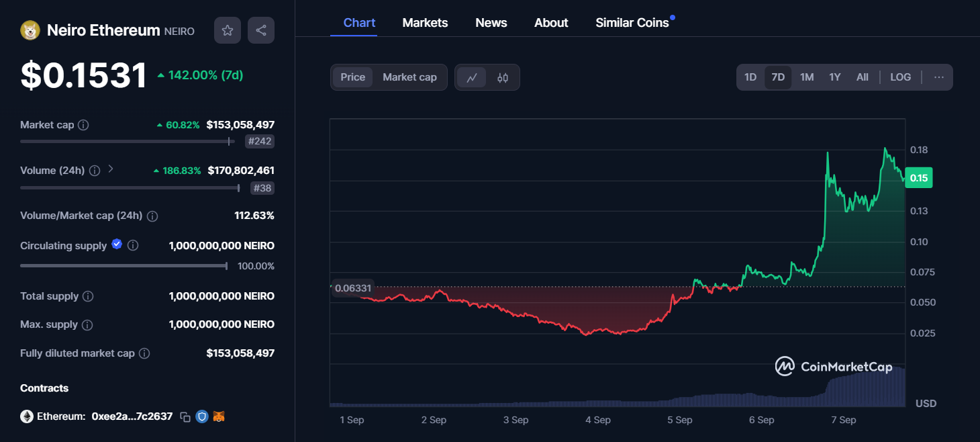Click the 4 Sep date on chart axis

click(x=597, y=420)
